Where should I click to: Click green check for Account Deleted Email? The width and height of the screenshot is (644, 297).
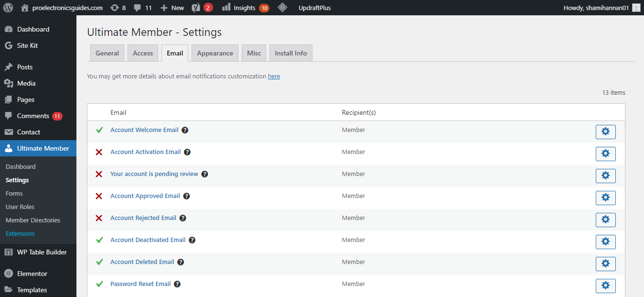click(x=99, y=262)
